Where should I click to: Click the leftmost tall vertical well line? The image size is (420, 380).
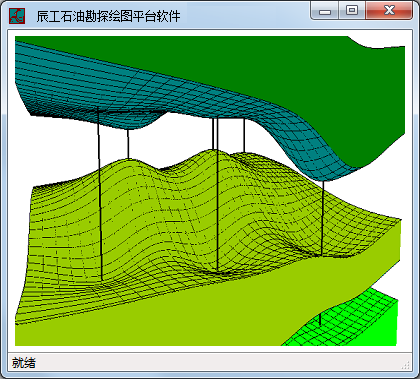100,193
